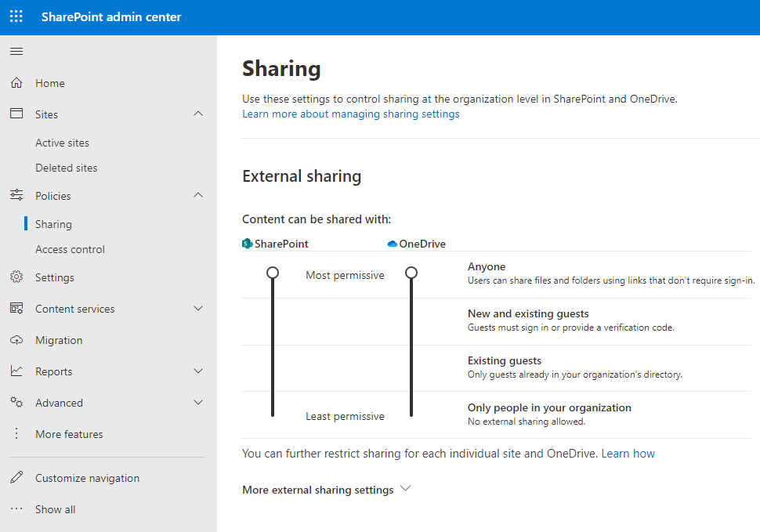
Task: Click the More features dots icon
Action: 16,433
